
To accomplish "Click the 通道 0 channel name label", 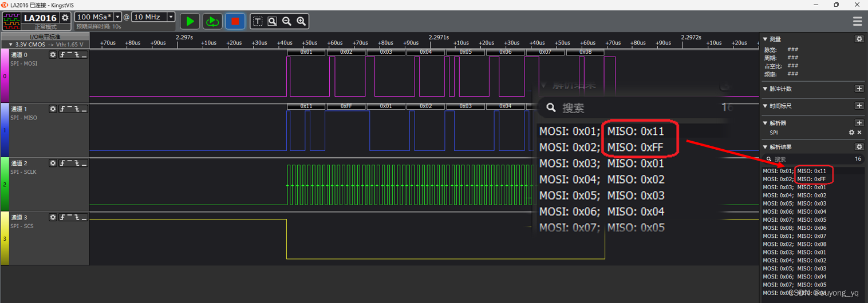I will 19,55.
